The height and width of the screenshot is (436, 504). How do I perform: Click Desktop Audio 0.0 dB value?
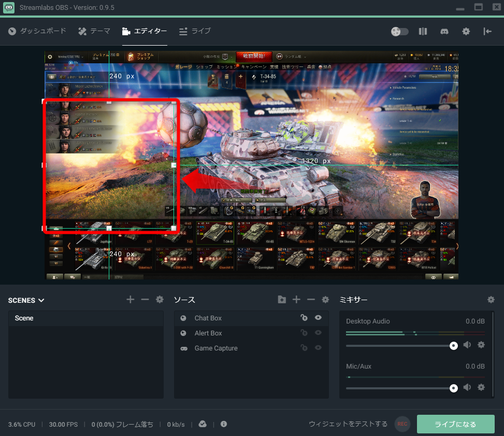(x=475, y=321)
